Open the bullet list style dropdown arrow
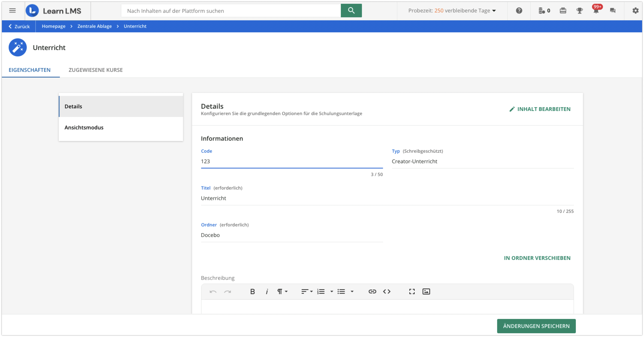The image size is (644, 337). coord(352,291)
